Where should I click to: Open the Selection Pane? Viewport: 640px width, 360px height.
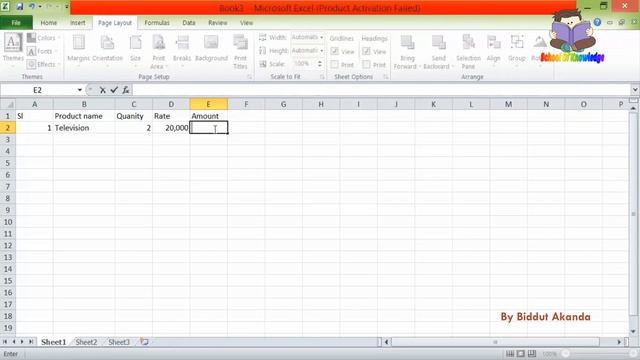[468, 51]
